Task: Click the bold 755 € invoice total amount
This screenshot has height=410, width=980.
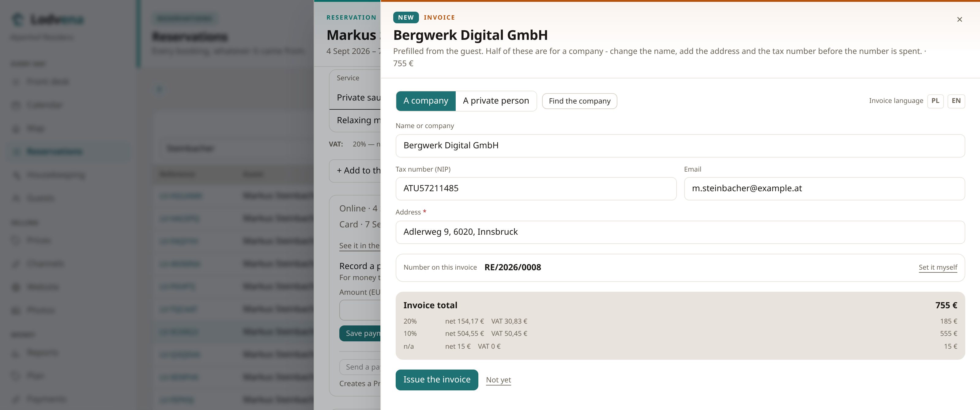Action: pos(946,305)
